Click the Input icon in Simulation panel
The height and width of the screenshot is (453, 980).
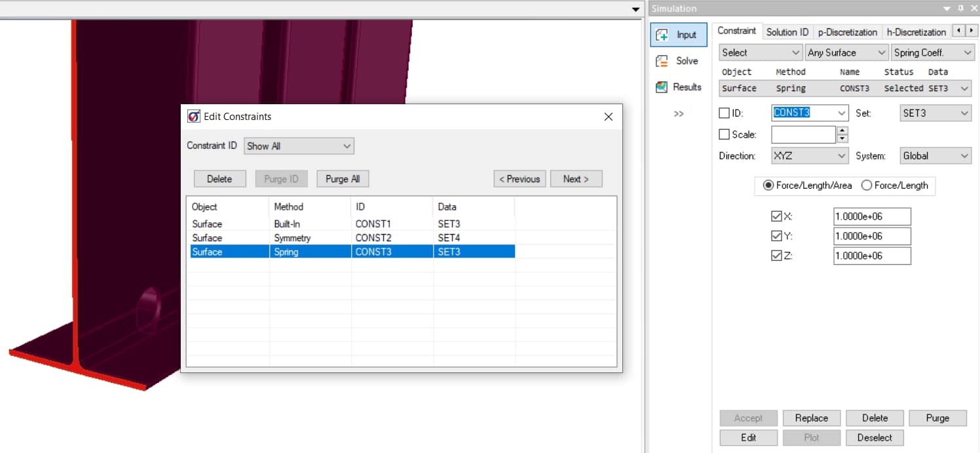coord(662,35)
